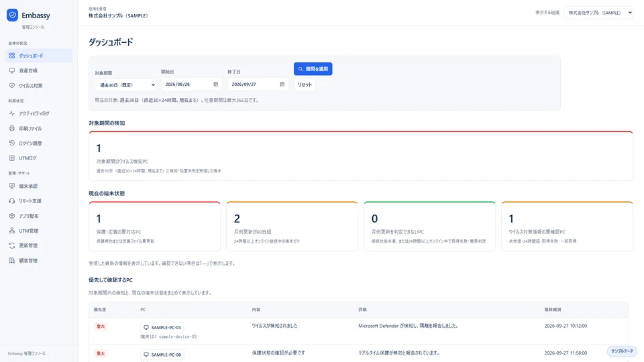Click the 最終観測 column header
Viewport: 644px width, 362px height.
(553, 310)
